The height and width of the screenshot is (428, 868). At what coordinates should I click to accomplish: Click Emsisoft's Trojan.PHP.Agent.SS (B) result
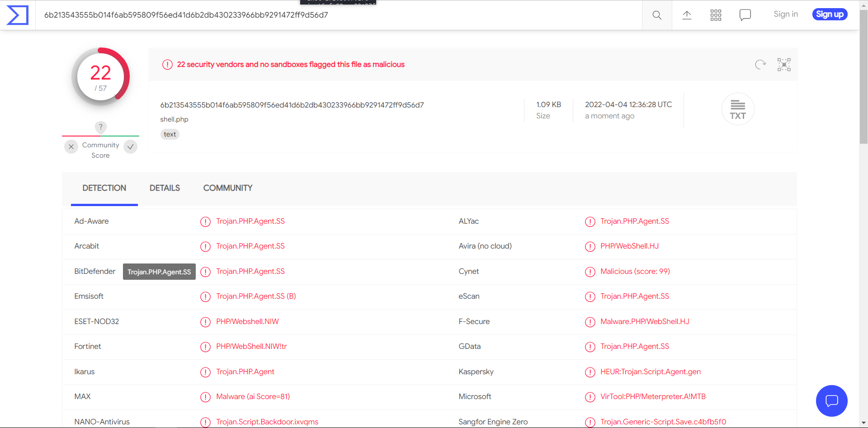tap(256, 296)
